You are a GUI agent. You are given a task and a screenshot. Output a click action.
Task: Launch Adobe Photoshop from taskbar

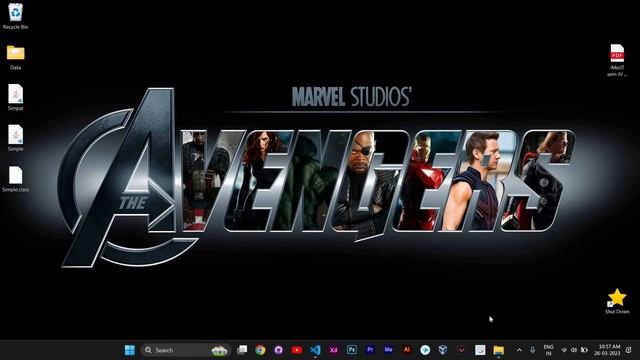coord(351,350)
